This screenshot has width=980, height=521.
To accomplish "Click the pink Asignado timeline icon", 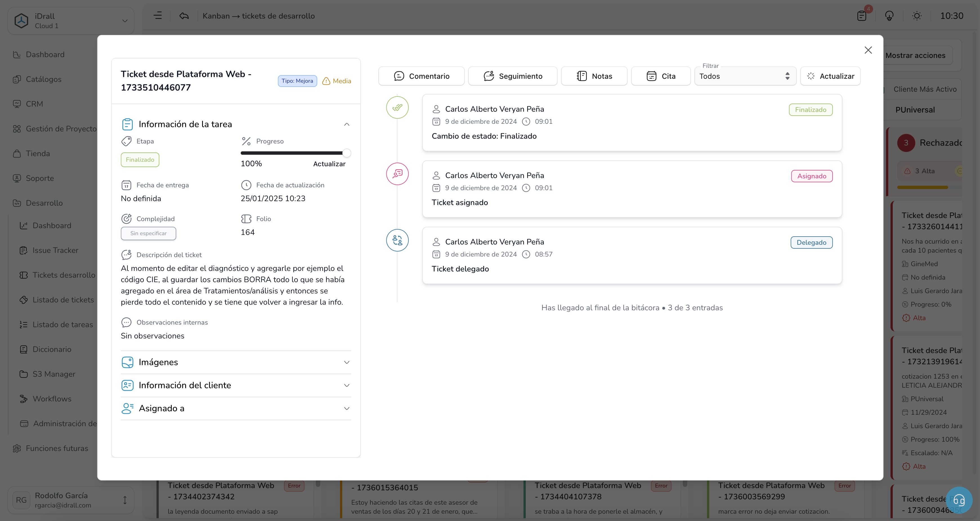I will click(x=397, y=174).
